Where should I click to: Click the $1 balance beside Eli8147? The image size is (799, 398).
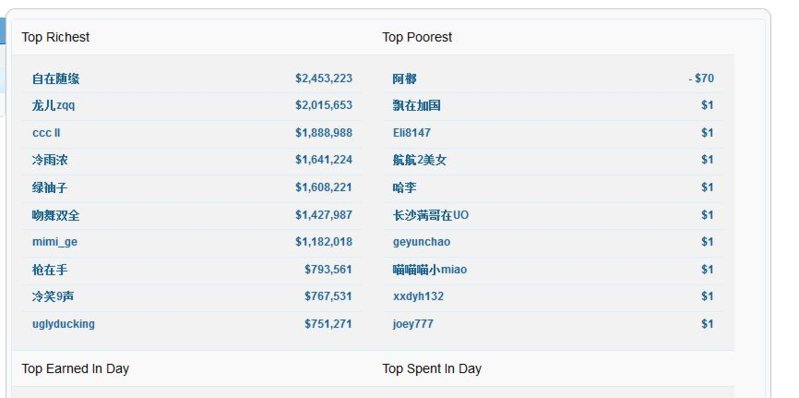tap(707, 132)
